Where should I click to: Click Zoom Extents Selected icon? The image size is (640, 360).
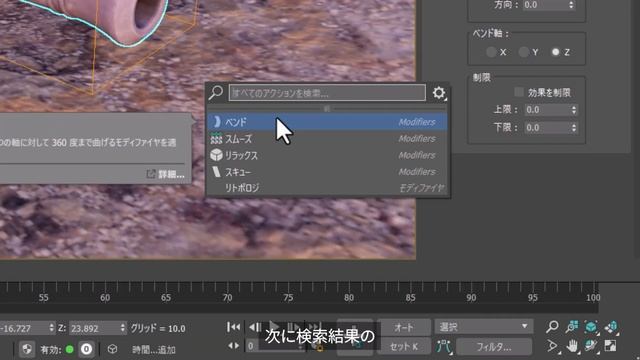coord(591,327)
